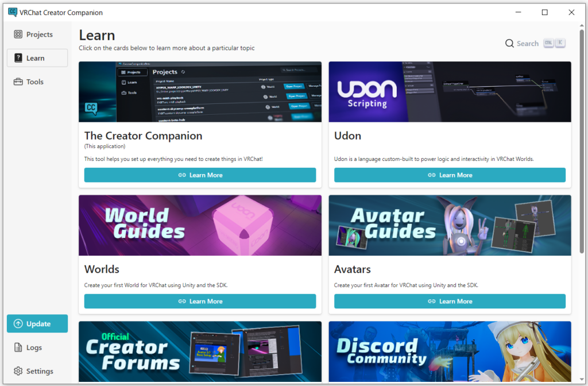Image resolution: width=588 pixels, height=386 pixels.
Task: Maximize the Creator Companion window
Action: click(544, 13)
